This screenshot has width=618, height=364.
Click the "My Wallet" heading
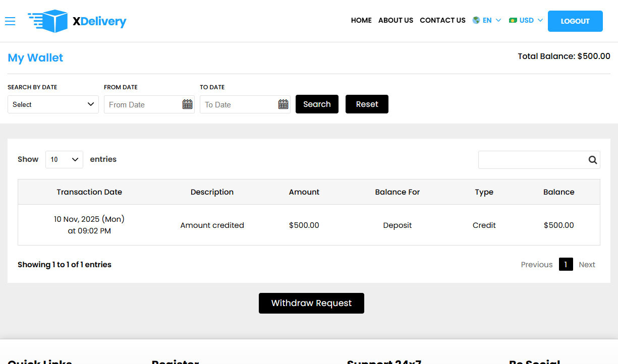35,58
